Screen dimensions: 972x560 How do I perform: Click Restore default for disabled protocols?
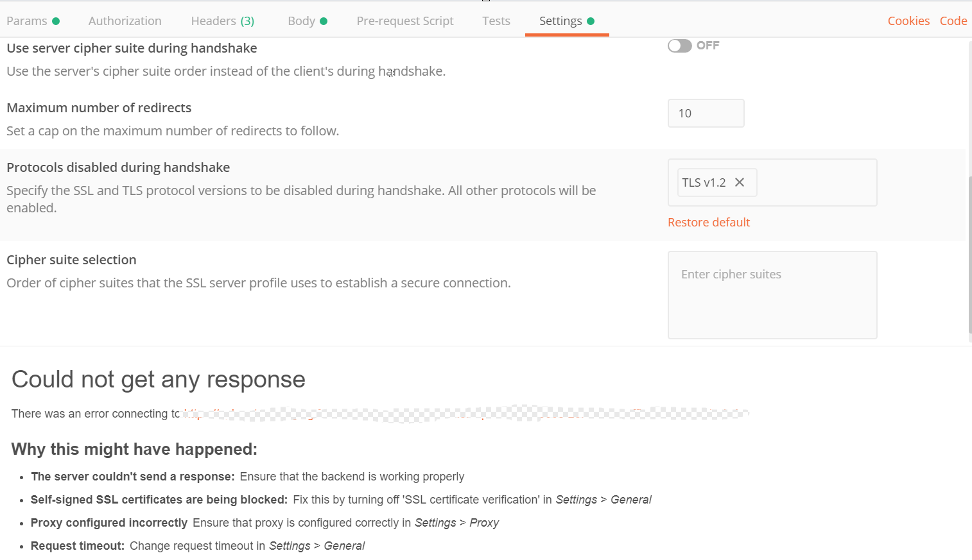(709, 223)
